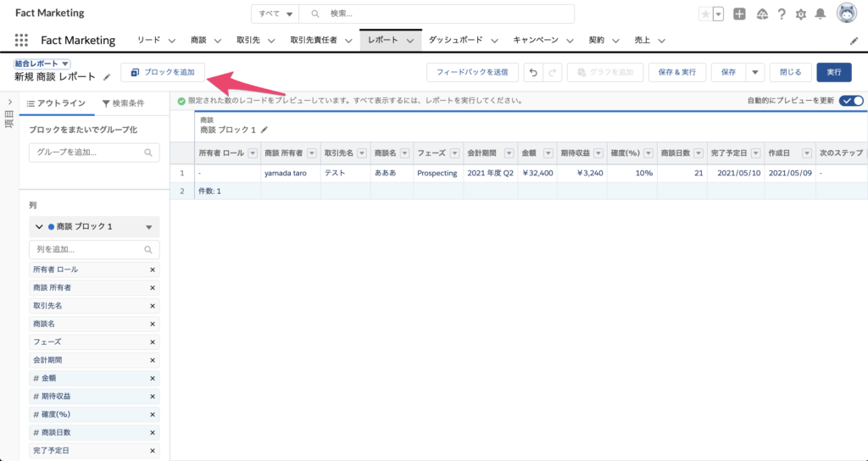The width and height of the screenshot is (868, 461).
Task: Open the setup gear icon
Action: tap(800, 15)
